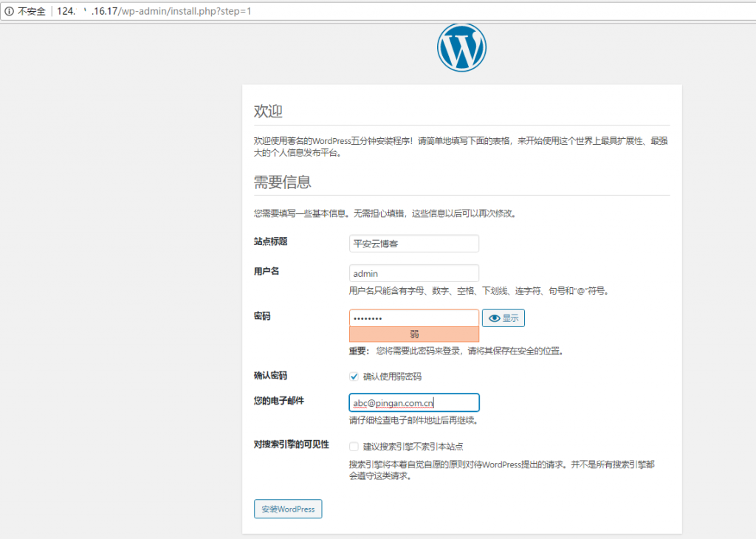Click the 请仔细检查电子邮件地址后再继续 hint
Image resolution: width=756 pixels, height=539 pixels.
pos(413,420)
